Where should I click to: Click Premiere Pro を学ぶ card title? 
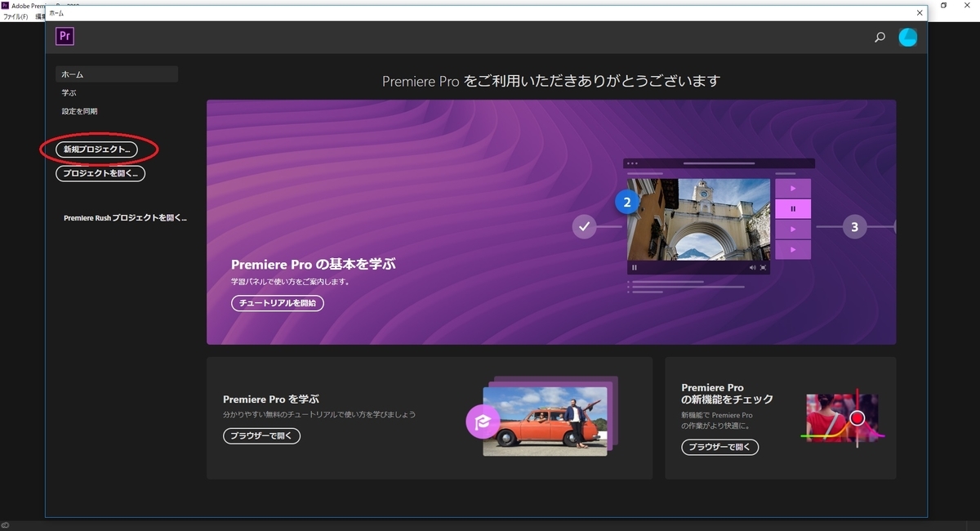[x=270, y=399]
